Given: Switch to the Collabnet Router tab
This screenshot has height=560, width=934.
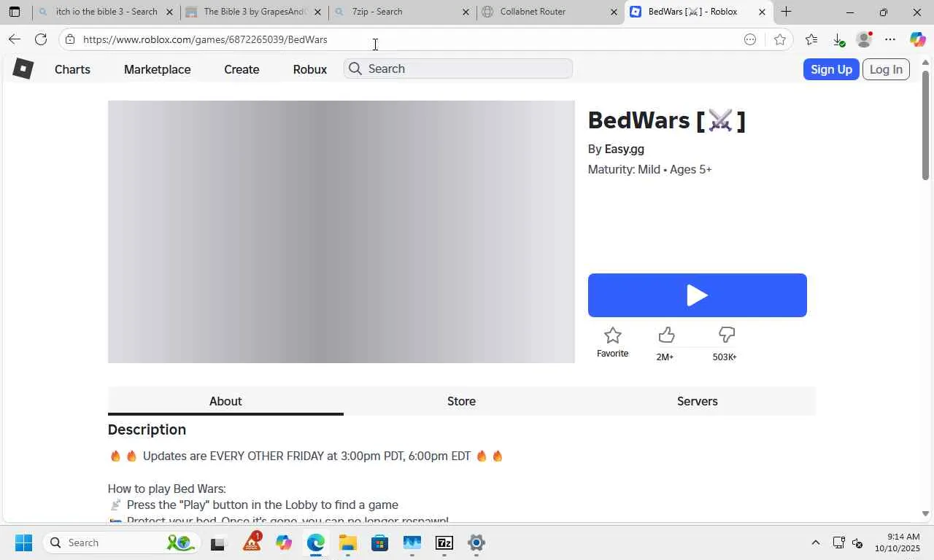Looking at the screenshot, I should [550, 12].
